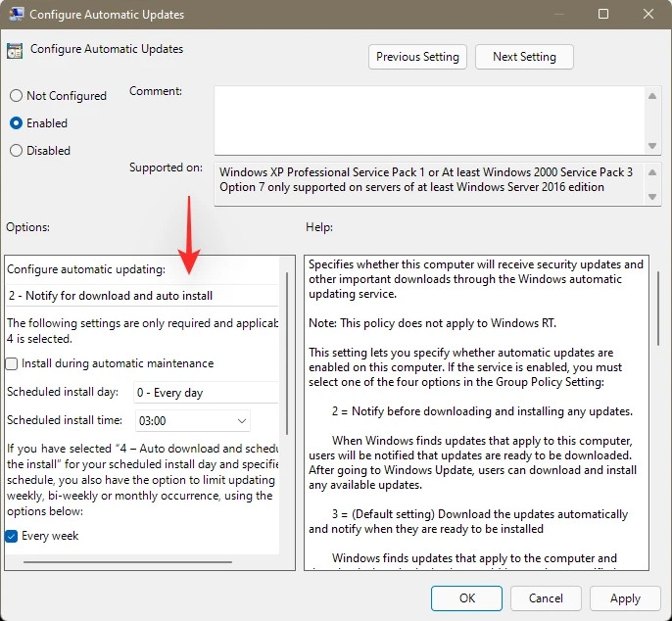Viewport: 672px width, 621px height.
Task: Open the Scheduled install day dropdown
Action: [x=206, y=392]
